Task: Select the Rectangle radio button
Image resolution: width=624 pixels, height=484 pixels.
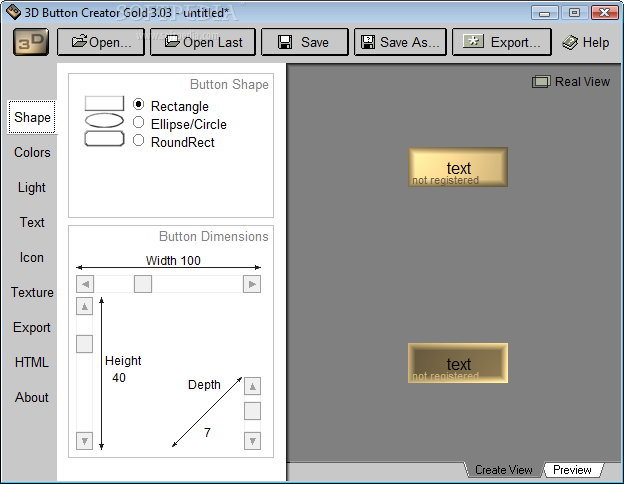Action: click(138, 104)
